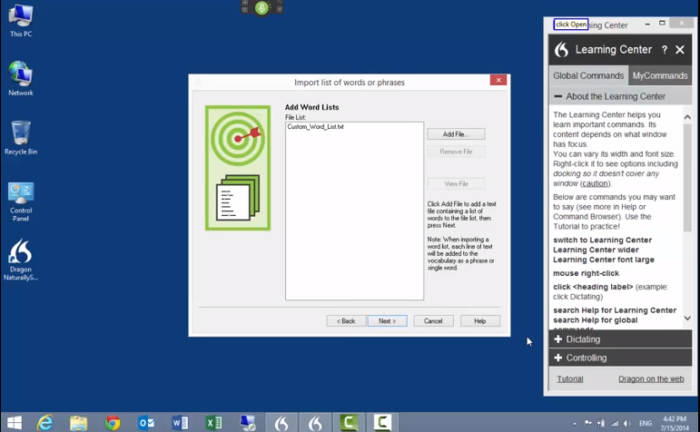Screen dimensions: 700x432
Task: Open the Tutorial link
Action: tap(570, 379)
